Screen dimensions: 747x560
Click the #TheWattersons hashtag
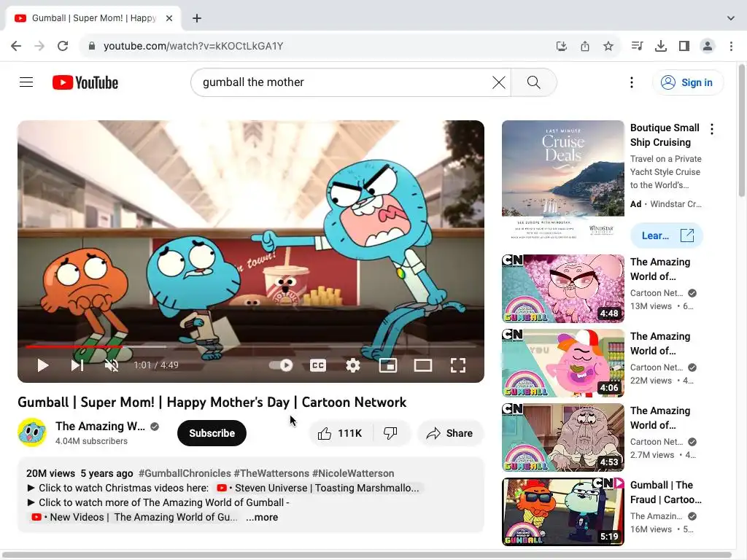(x=271, y=473)
